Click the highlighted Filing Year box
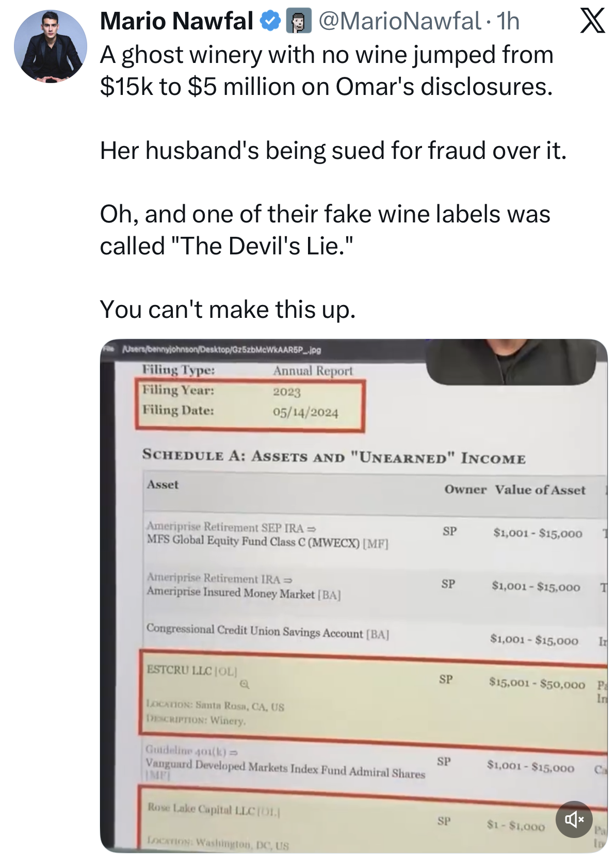 pyautogui.click(x=250, y=405)
